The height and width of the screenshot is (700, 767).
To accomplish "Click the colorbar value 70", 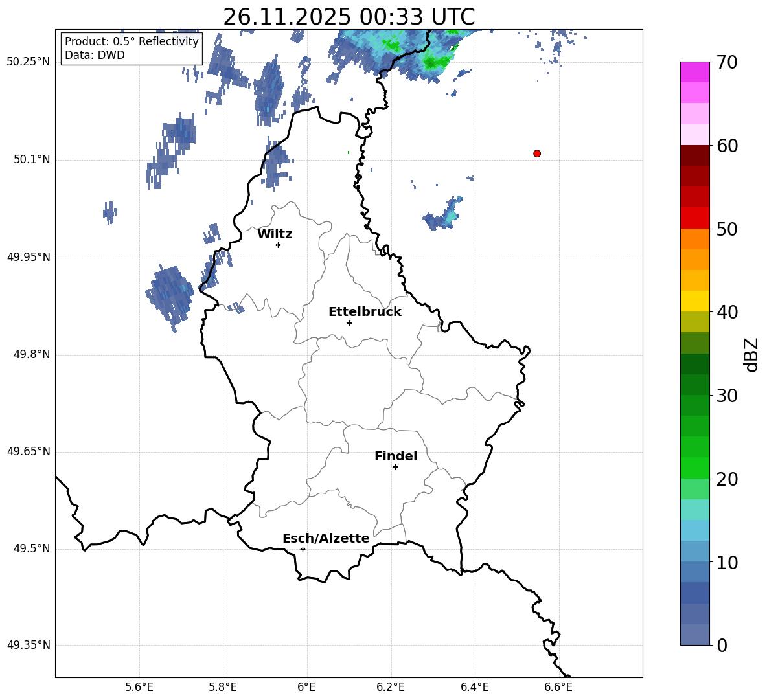I will pyautogui.click(x=727, y=62).
